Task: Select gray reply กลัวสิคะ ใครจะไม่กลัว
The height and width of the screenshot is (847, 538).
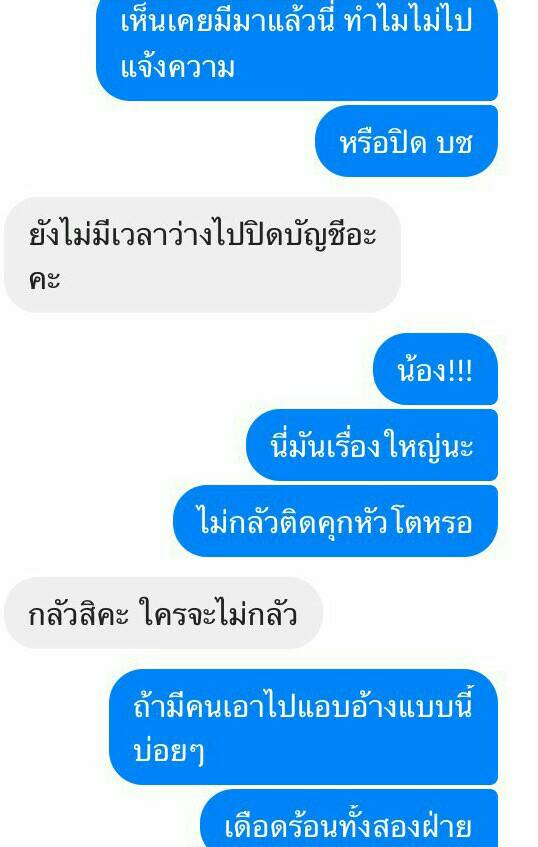Action: 163,613
